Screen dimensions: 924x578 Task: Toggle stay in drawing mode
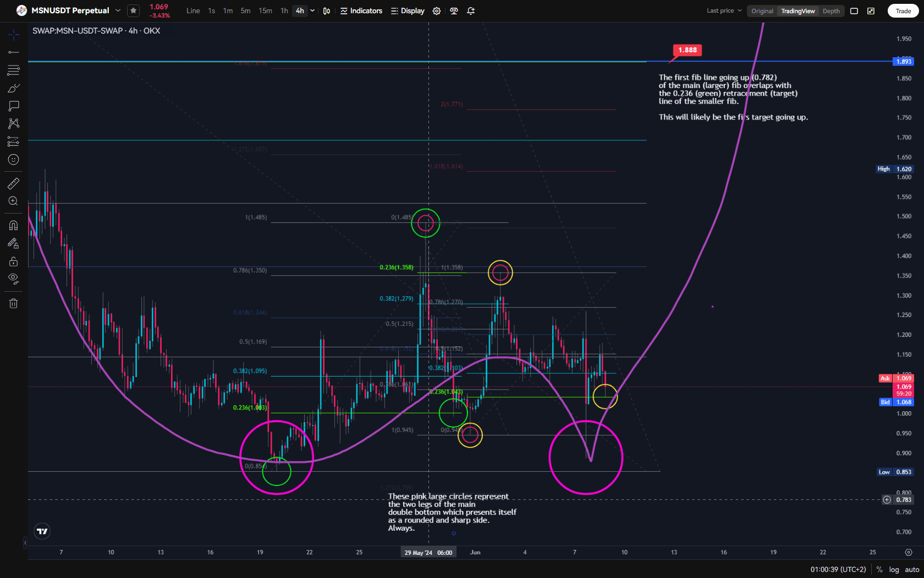14,243
